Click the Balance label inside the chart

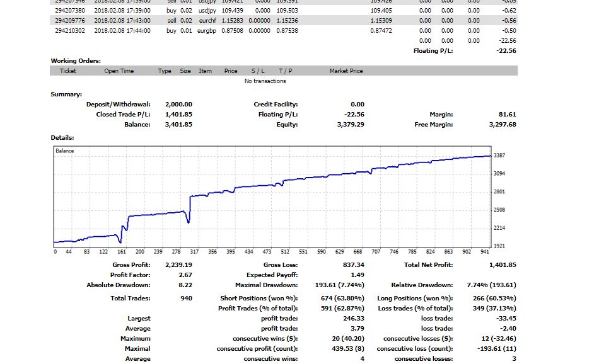65,151
